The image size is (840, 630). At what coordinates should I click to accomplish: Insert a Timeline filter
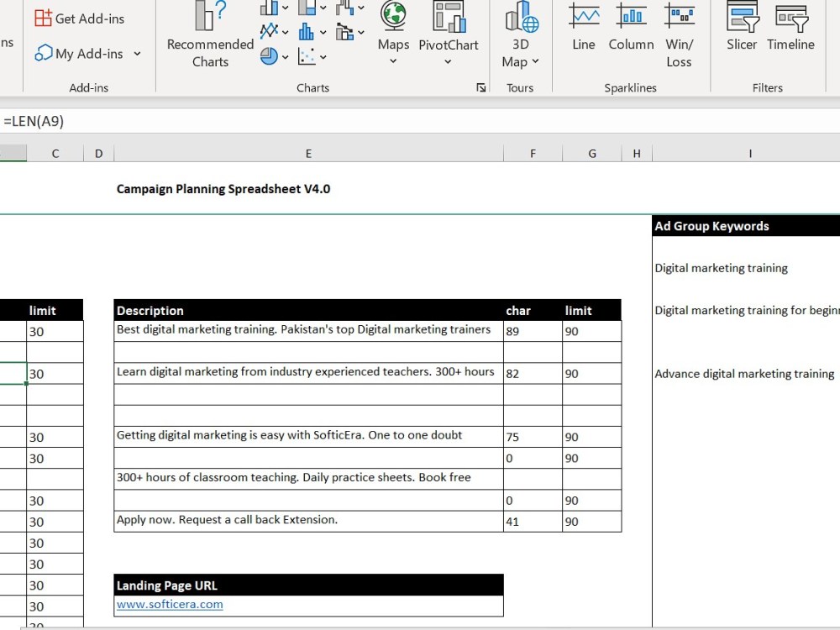[790, 27]
